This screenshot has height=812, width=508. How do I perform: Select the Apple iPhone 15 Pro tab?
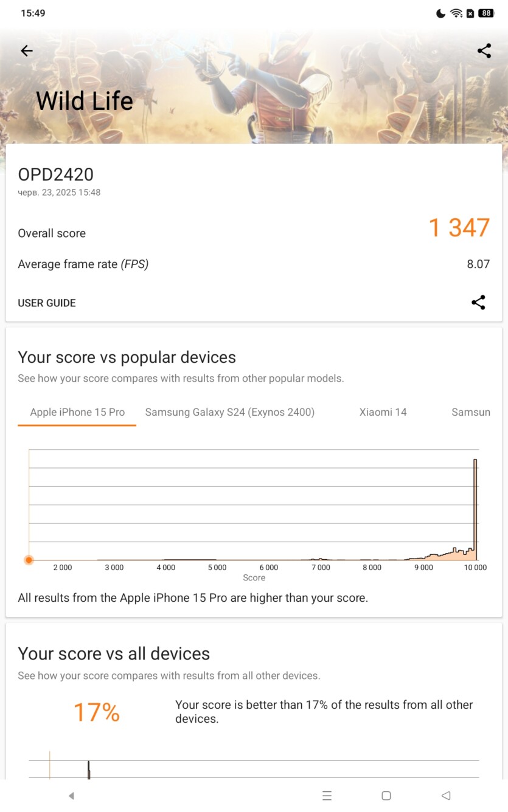pyautogui.click(x=77, y=412)
